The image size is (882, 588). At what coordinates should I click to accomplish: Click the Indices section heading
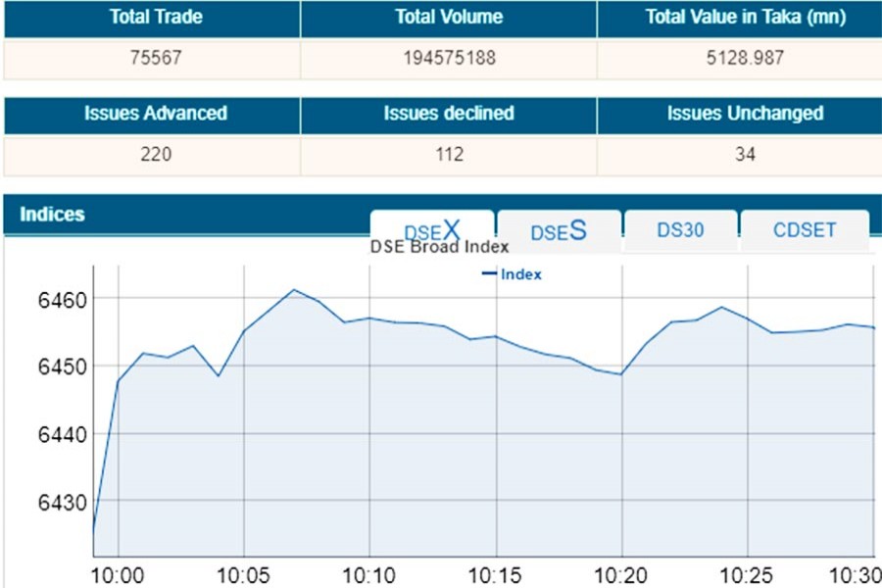[52, 214]
